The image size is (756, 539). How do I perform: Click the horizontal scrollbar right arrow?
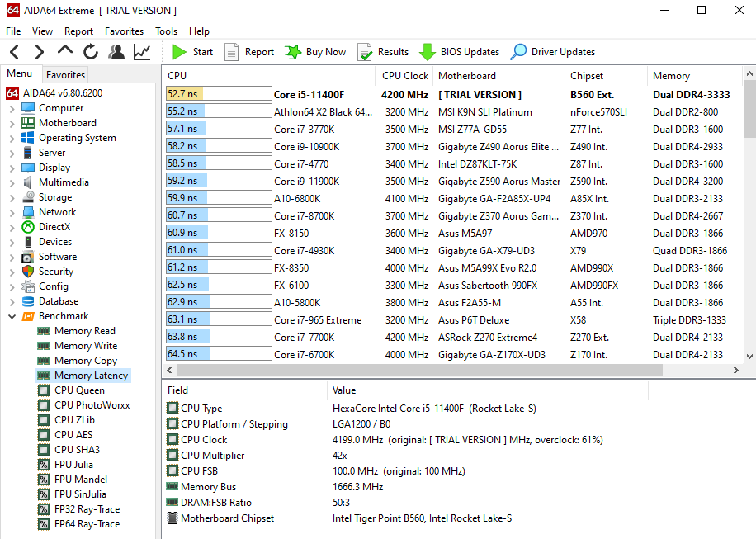point(735,370)
